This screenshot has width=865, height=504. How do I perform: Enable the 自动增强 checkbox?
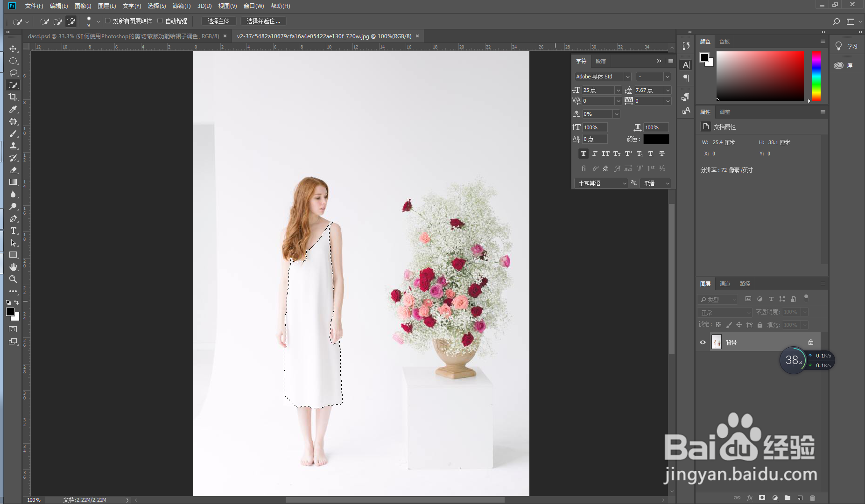(x=160, y=21)
